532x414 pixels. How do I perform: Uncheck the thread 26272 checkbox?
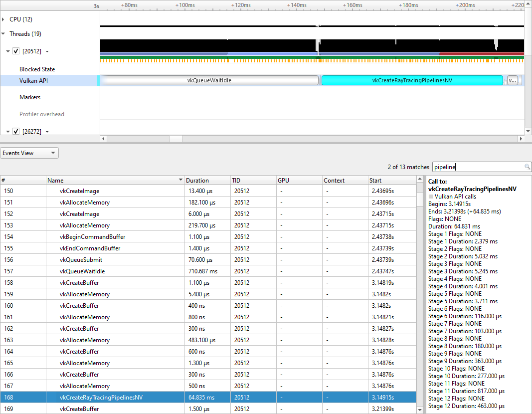pos(16,132)
